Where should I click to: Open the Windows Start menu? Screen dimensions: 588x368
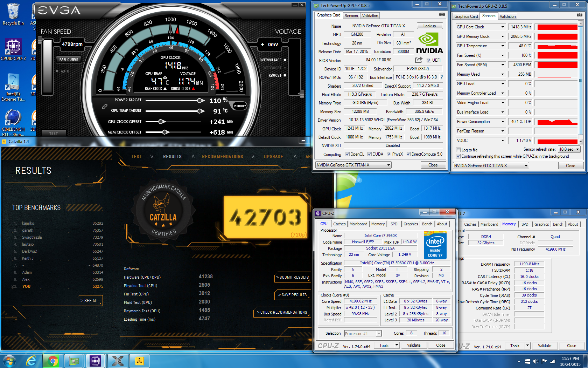[x=9, y=361]
